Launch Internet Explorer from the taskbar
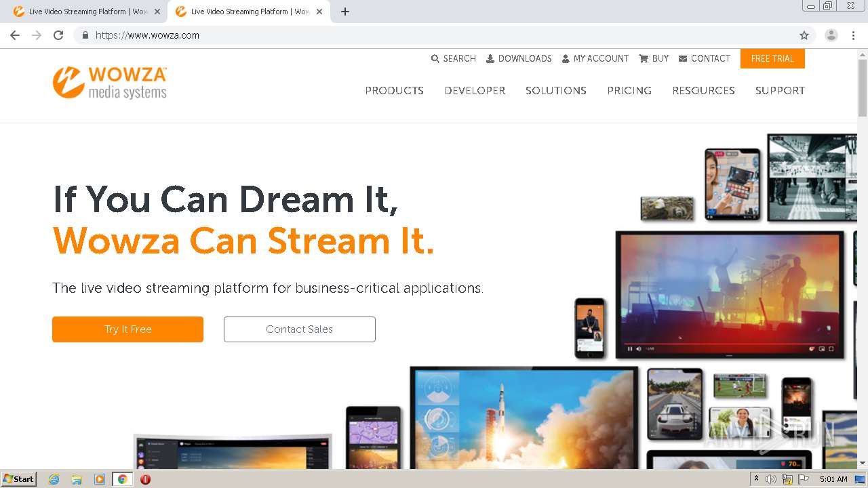The width and height of the screenshot is (868, 488). tap(54, 479)
